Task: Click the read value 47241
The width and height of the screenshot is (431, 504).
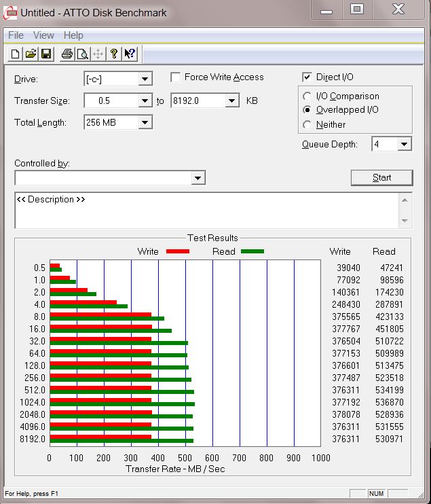Action: click(x=391, y=268)
